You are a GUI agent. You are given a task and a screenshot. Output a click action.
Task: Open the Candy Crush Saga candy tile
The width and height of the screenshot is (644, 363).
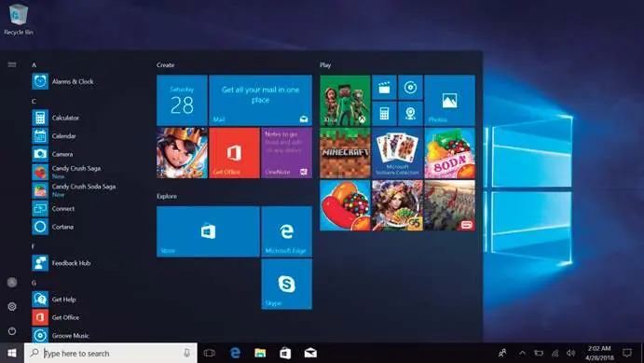coord(345,205)
